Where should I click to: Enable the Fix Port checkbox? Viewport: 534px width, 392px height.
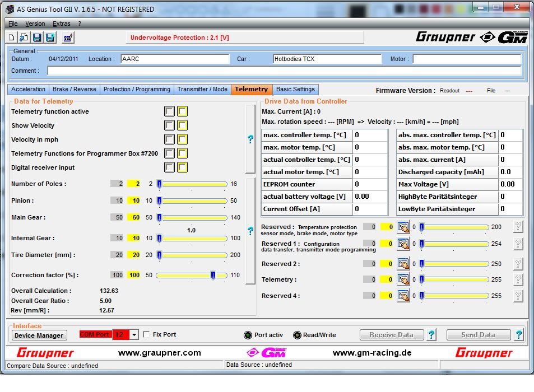[147, 334]
